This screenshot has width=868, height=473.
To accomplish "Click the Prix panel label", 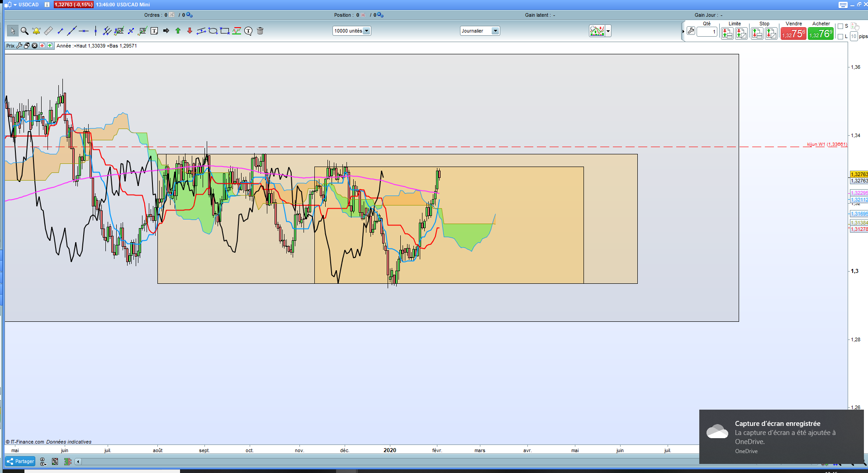I will tap(10, 46).
